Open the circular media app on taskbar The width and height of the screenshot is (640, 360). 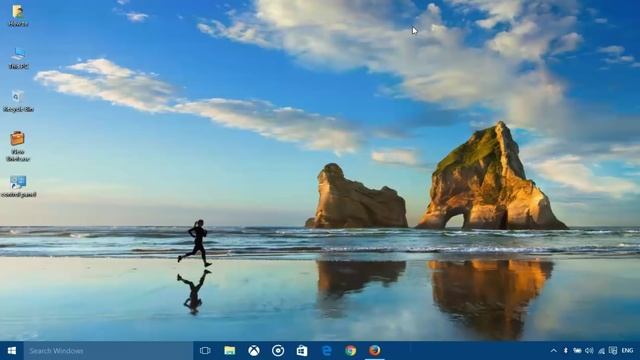(x=278, y=351)
